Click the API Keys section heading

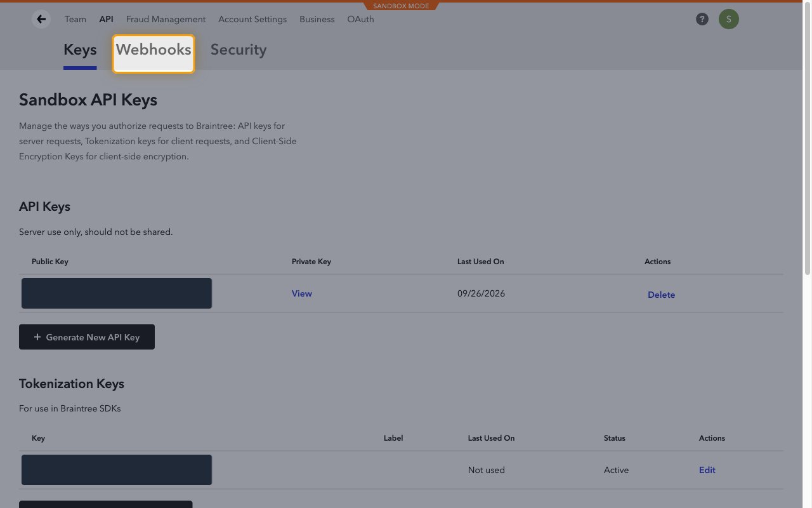point(44,206)
